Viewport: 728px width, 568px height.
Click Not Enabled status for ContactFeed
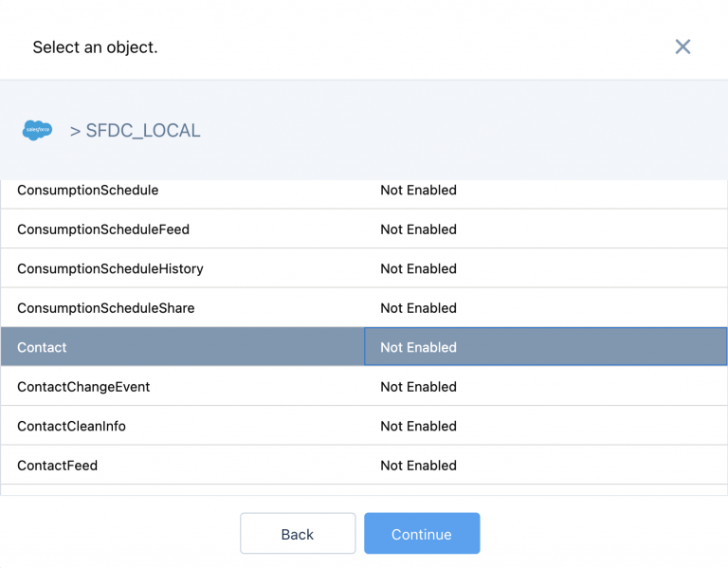(x=418, y=466)
